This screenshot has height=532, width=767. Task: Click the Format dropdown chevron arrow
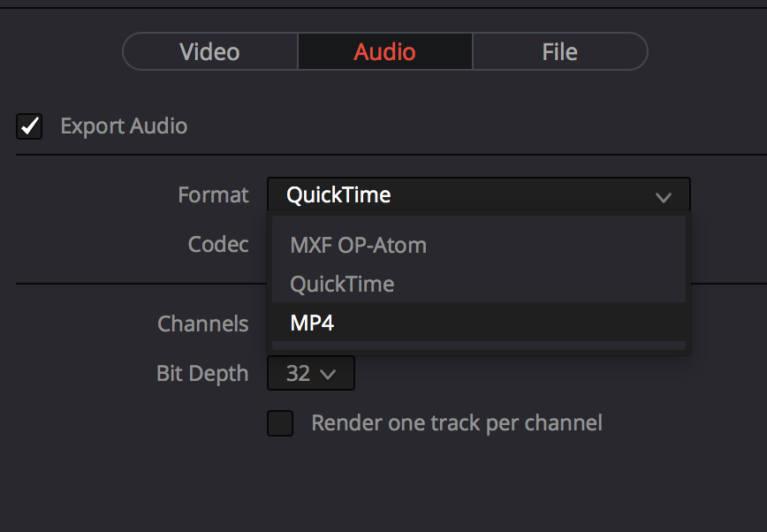coord(664,197)
